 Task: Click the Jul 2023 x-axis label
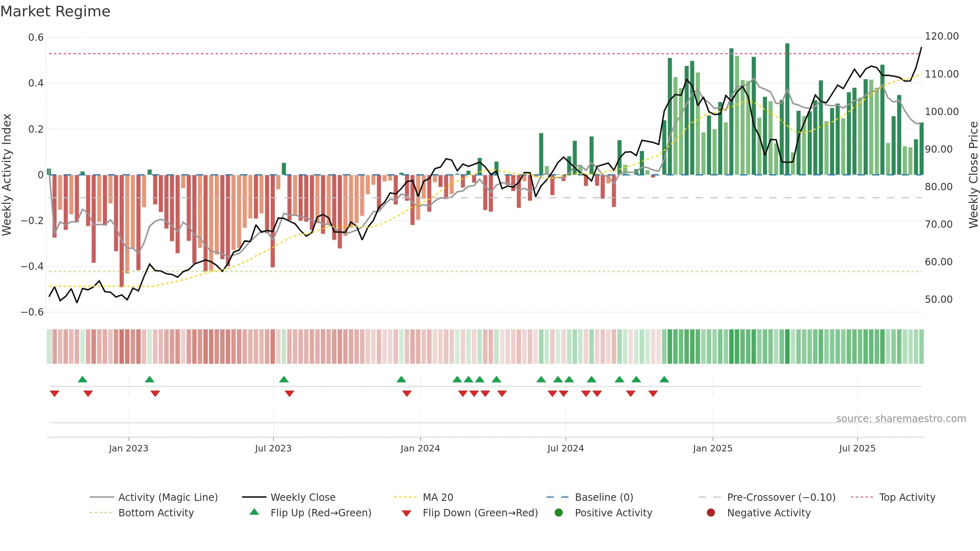pyautogui.click(x=273, y=448)
